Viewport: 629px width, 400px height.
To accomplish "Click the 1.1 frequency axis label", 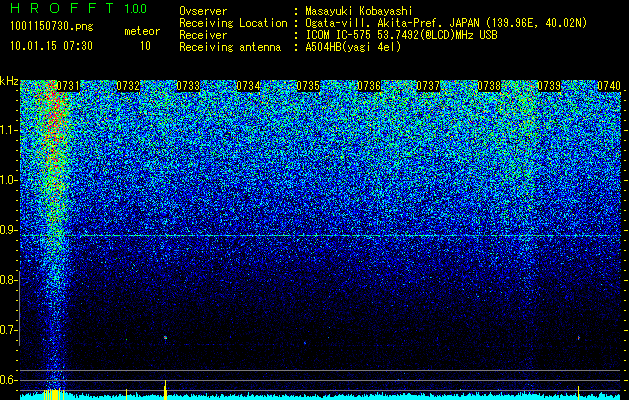I will click(x=8, y=130).
